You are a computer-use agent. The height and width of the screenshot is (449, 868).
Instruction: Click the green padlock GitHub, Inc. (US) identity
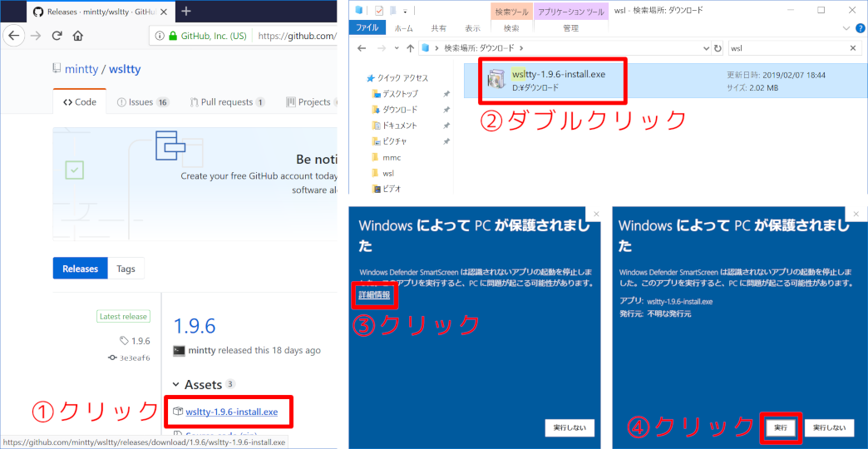point(208,36)
